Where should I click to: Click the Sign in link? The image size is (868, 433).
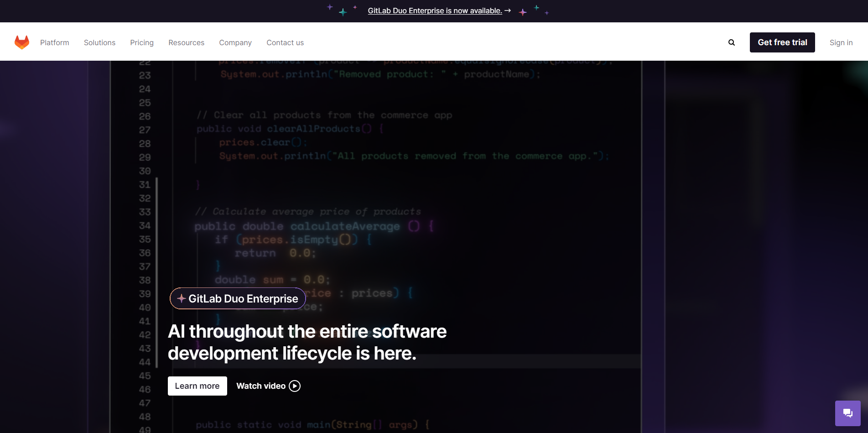pyautogui.click(x=841, y=42)
